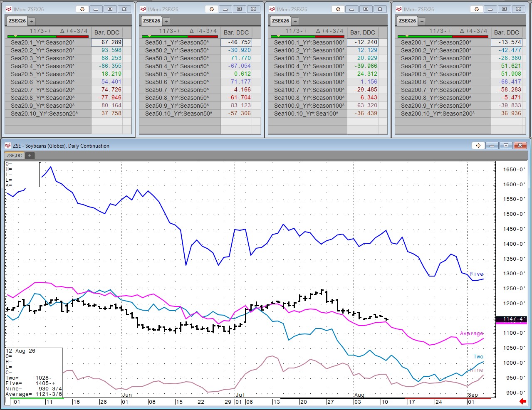Screen dimensions: 532x410
Task: Click the CQG logo icon in the Sea50 IMon title bar
Action: (x=143, y=9)
